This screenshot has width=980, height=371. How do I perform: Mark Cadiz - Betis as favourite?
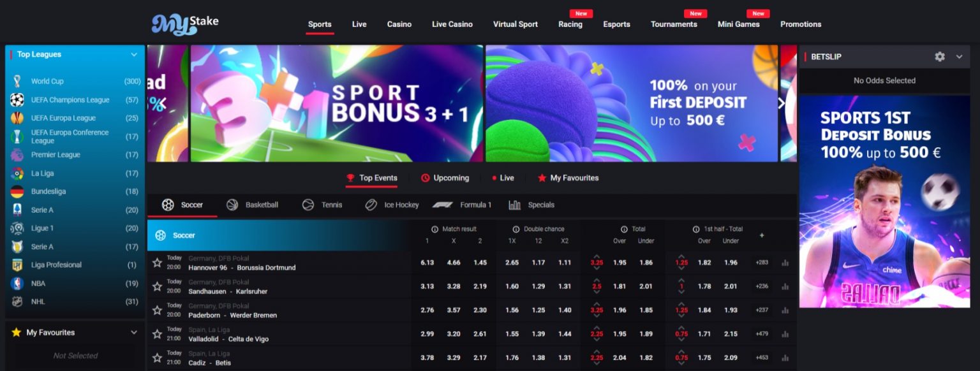tap(157, 358)
